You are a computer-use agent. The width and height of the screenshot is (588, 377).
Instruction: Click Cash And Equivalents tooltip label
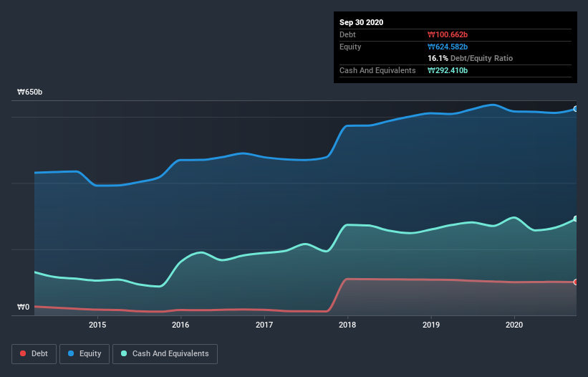click(x=377, y=70)
